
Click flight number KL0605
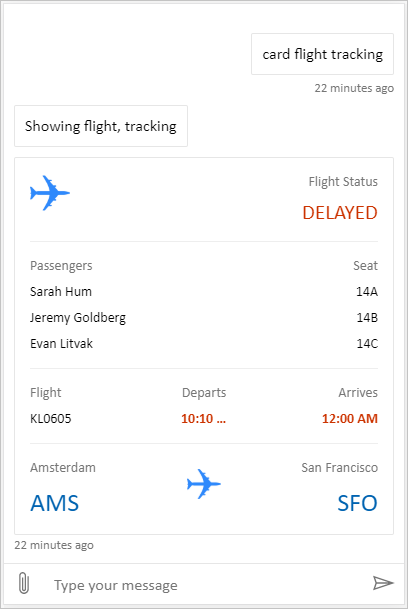[x=51, y=419]
